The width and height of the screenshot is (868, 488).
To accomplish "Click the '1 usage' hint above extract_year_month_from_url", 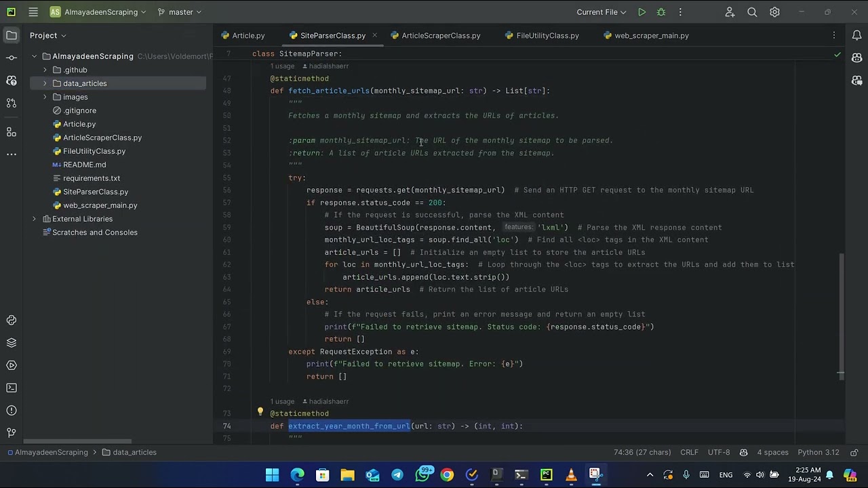I will (282, 401).
